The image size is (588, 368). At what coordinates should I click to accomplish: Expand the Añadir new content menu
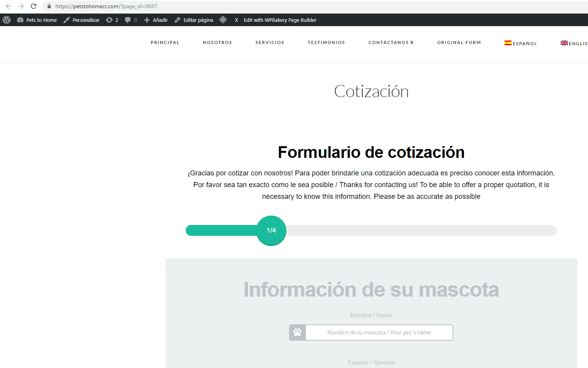156,20
